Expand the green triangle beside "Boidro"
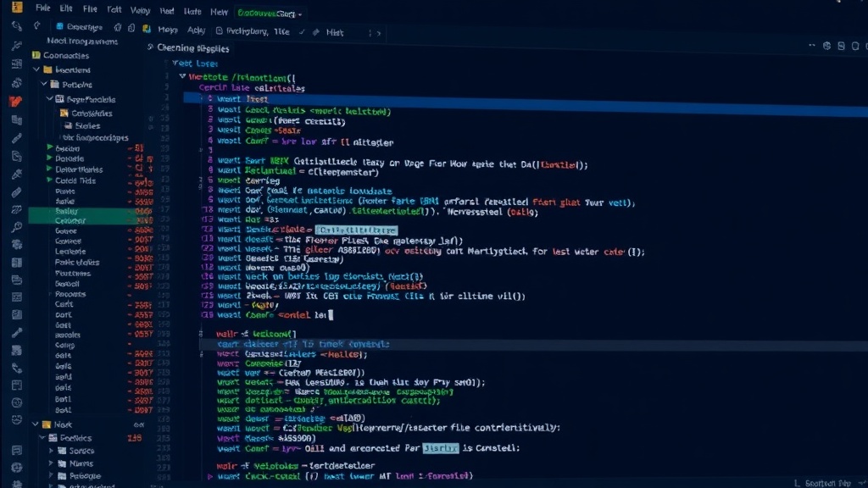The image size is (868, 488). tap(50, 147)
